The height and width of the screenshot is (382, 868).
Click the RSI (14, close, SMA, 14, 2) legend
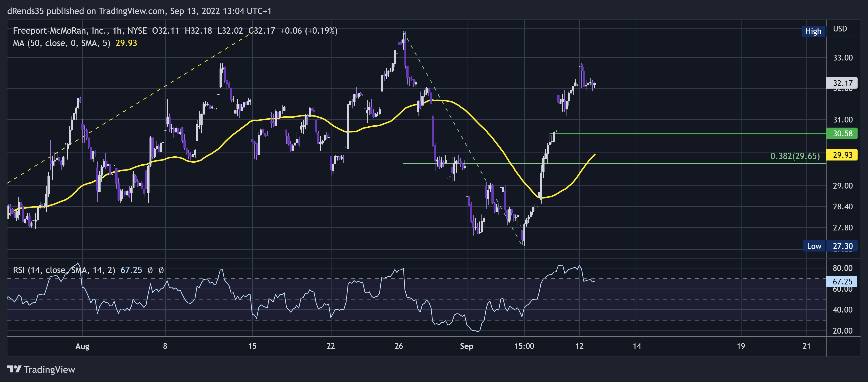pyautogui.click(x=64, y=270)
